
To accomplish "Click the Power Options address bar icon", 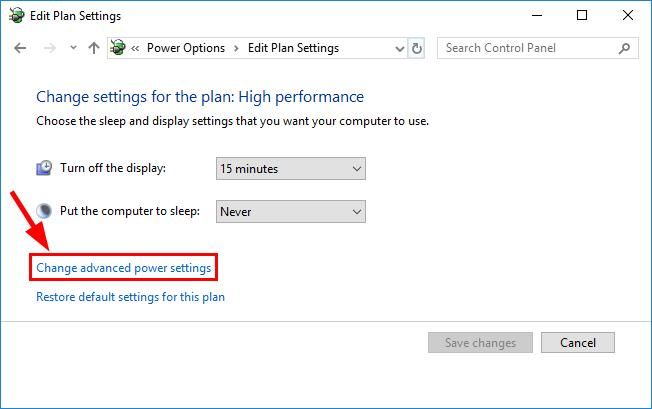I will pyautogui.click(x=119, y=48).
